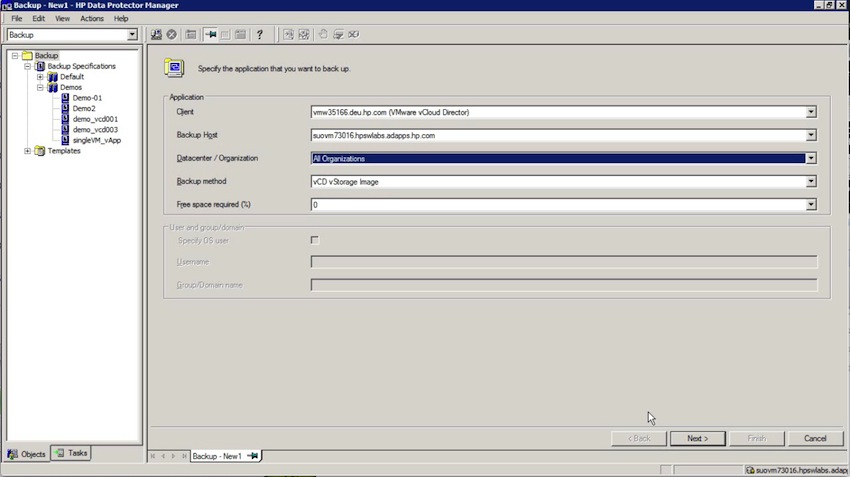Image resolution: width=850 pixels, height=477 pixels.
Task: Open the File menu
Action: [x=17, y=18]
